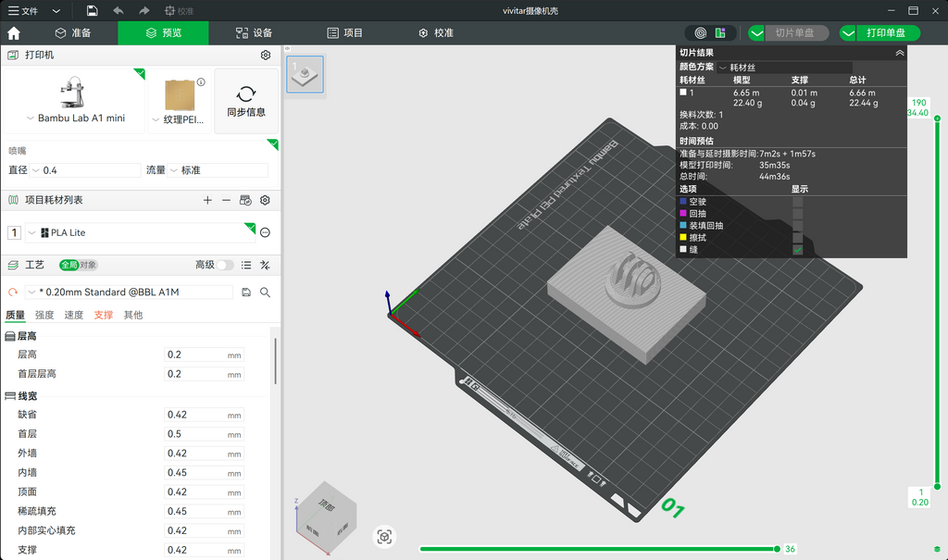Click the compare presets icon
Viewport: 948px width, 560px height.
point(265,265)
